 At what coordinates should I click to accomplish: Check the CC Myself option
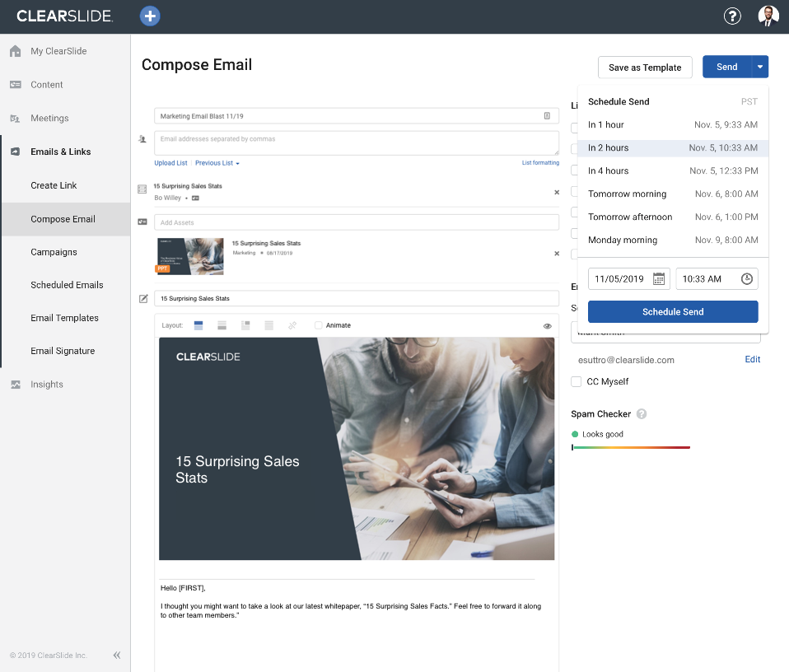pyautogui.click(x=576, y=381)
